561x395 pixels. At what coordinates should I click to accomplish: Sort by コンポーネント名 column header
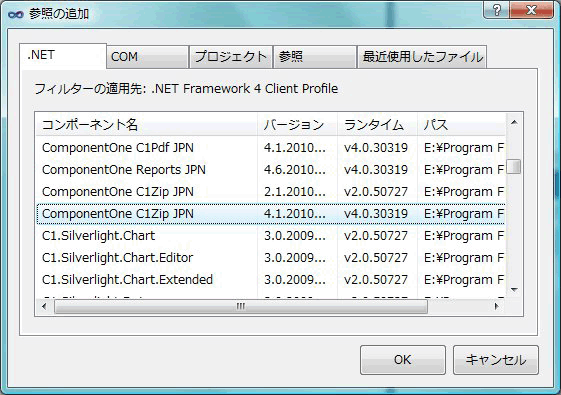point(146,125)
